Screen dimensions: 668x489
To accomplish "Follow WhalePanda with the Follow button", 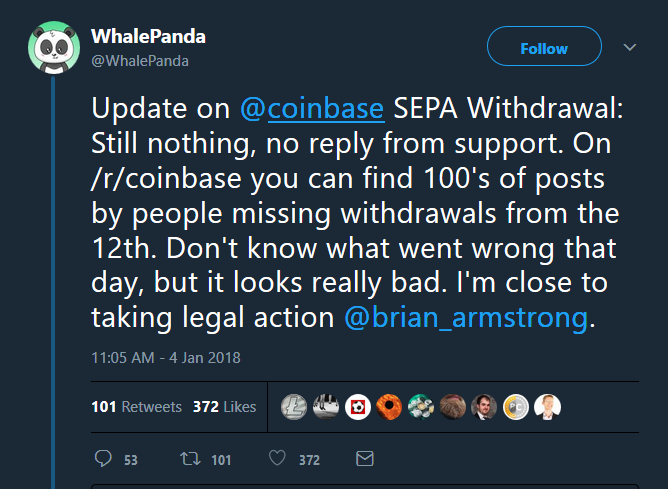I will pos(544,48).
